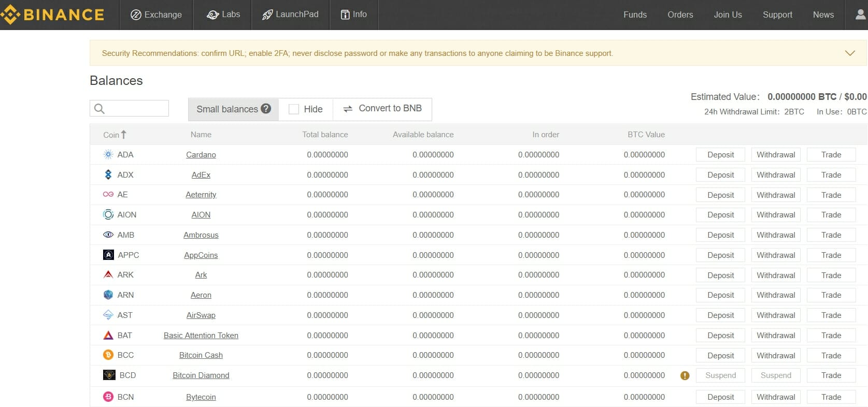This screenshot has width=868, height=407.
Task: Click the ARK Trade button
Action: [831, 275]
